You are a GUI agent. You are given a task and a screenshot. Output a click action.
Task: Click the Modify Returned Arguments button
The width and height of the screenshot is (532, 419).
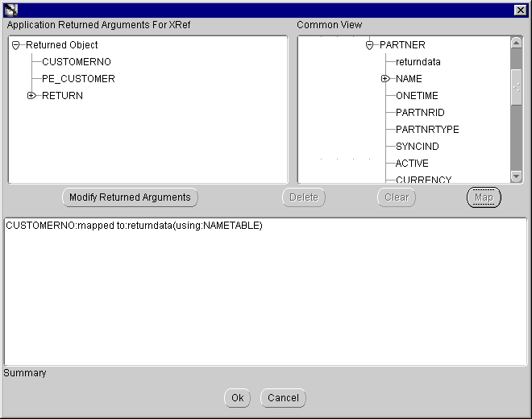[130, 197]
